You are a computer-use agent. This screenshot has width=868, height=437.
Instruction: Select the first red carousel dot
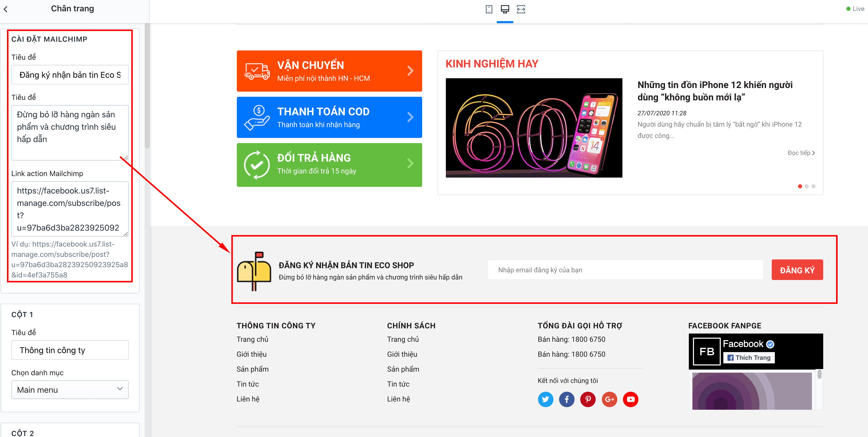pyautogui.click(x=800, y=186)
